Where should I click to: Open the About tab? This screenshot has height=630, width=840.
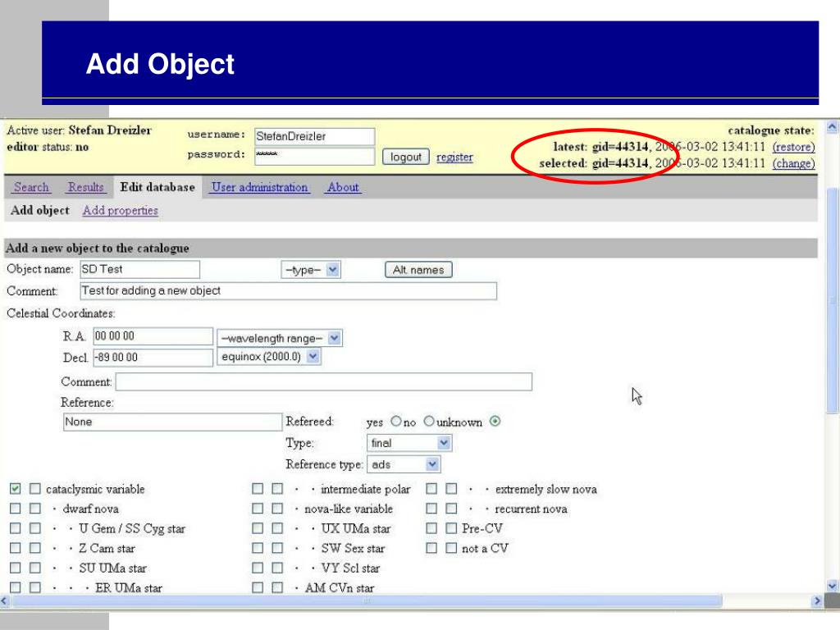pos(344,187)
